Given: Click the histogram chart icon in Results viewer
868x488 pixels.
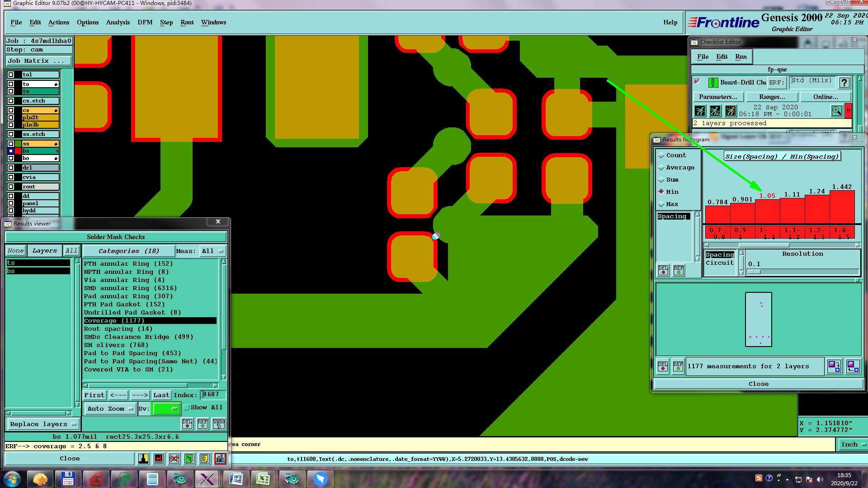Looking at the screenshot, I should pyautogui.click(x=220, y=459).
